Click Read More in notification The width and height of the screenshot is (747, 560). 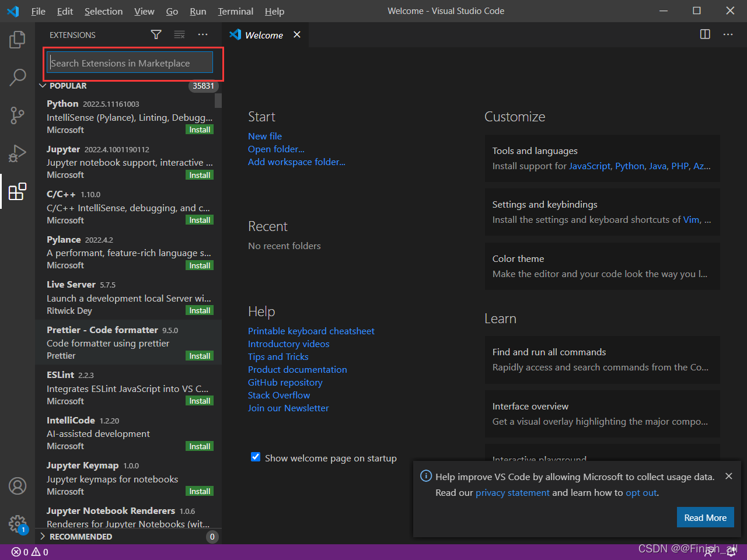(705, 517)
